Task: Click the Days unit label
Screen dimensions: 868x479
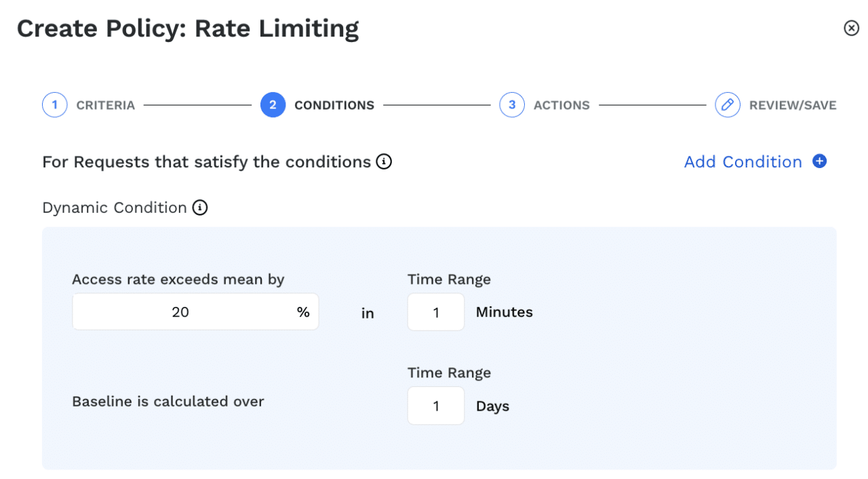Action: [492, 406]
